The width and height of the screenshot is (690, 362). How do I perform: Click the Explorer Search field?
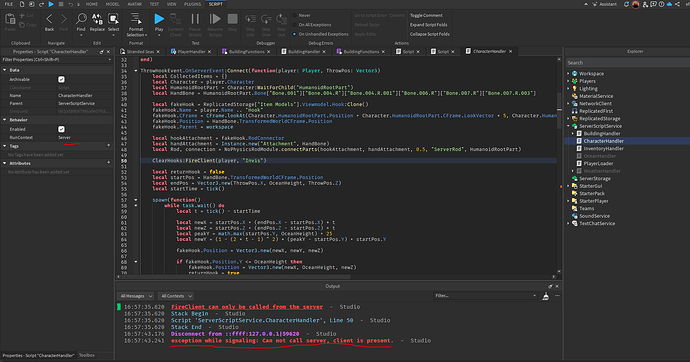tap(628, 63)
